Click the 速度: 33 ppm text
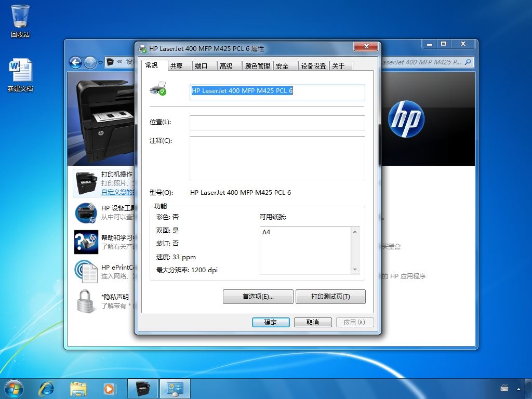The image size is (532, 399). (x=176, y=257)
